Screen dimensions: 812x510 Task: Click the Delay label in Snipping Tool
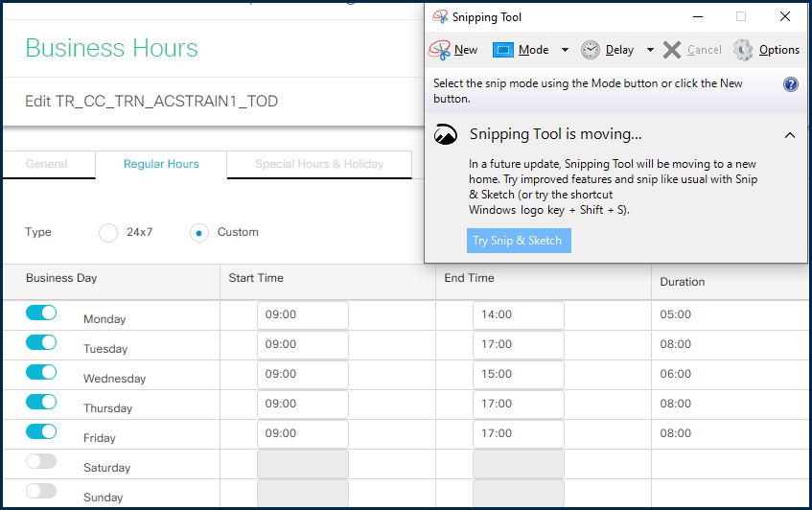619,50
